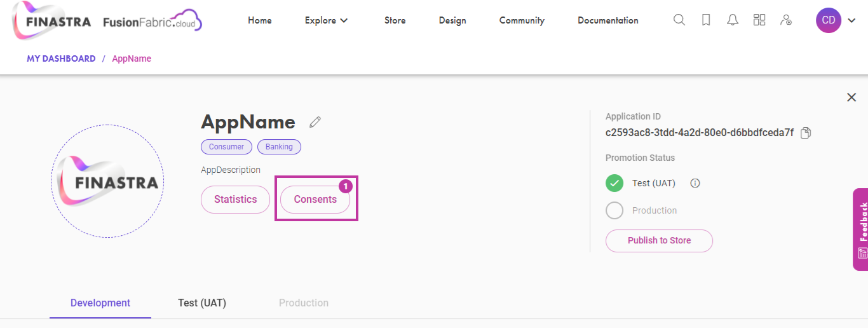The height and width of the screenshot is (328, 868).
Task: Click the Consumer tag
Action: [226, 147]
